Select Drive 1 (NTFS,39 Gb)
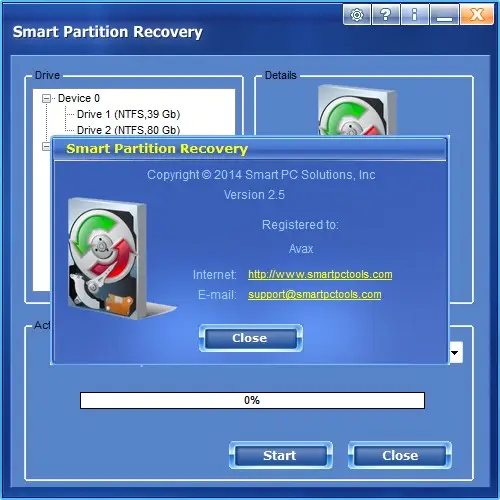The width and height of the screenshot is (500, 500). (128, 114)
